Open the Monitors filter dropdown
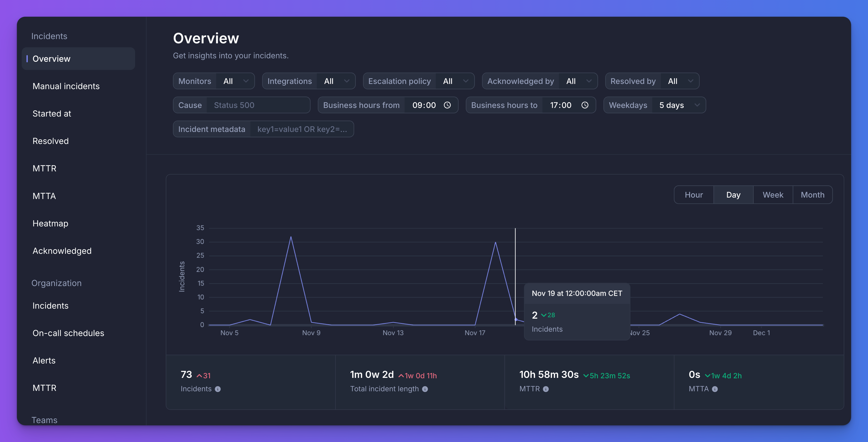Screen dimensions: 868x442 [235, 81]
